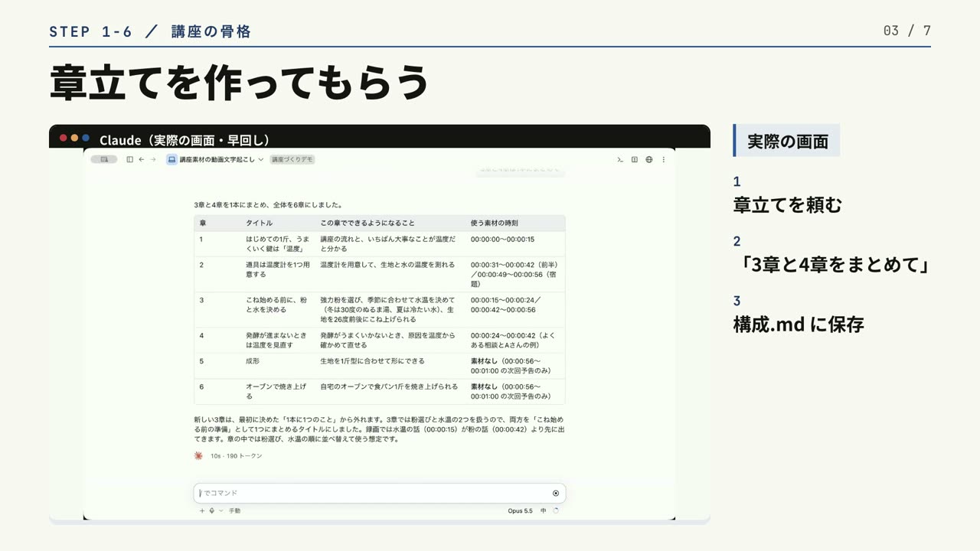Click the 使う素材の時刻 column header
The image size is (980, 551).
[494, 223]
